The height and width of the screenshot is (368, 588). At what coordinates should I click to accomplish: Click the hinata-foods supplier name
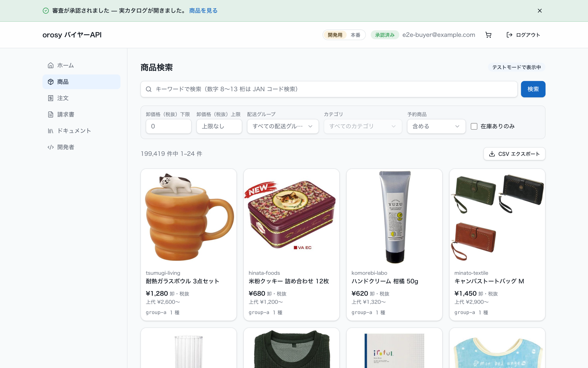click(x=264, y=273)
